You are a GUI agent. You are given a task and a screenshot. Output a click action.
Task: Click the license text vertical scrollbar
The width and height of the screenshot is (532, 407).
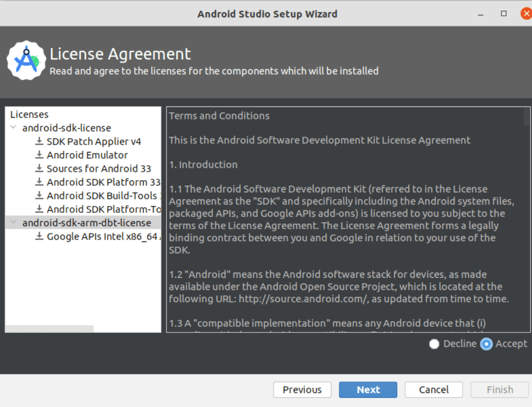pos(527,117)
